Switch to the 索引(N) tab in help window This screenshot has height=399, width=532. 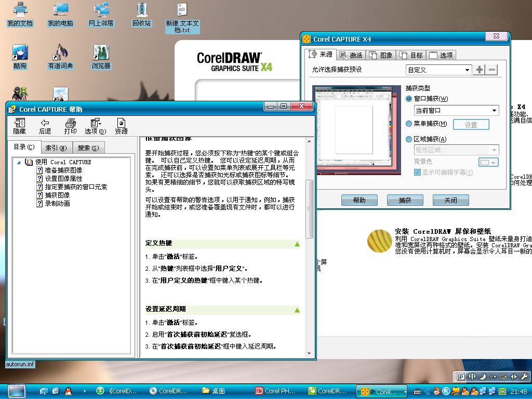point(56,148)
